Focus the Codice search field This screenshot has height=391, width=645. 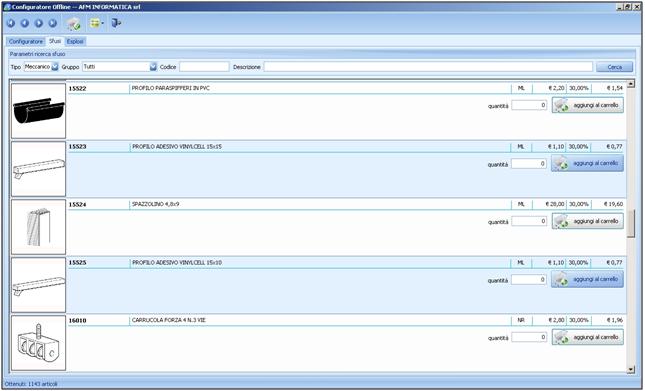[204, 67]
